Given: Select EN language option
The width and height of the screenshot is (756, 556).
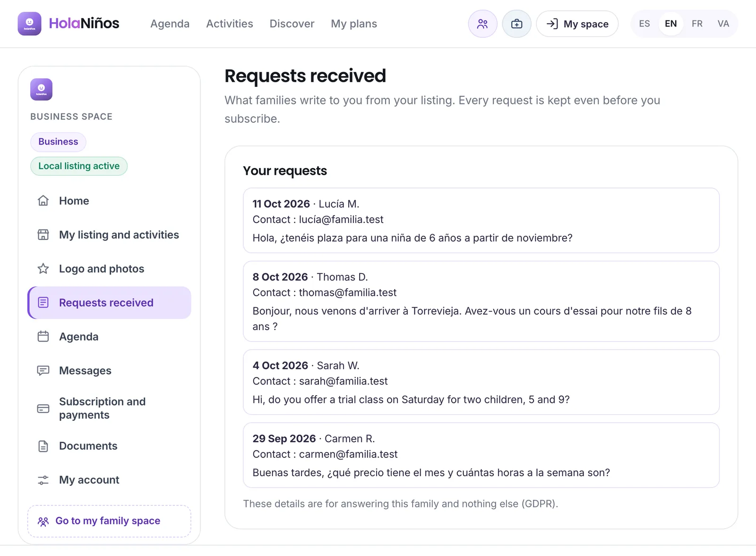Looking at the screenshot, I should click(671, 24).
